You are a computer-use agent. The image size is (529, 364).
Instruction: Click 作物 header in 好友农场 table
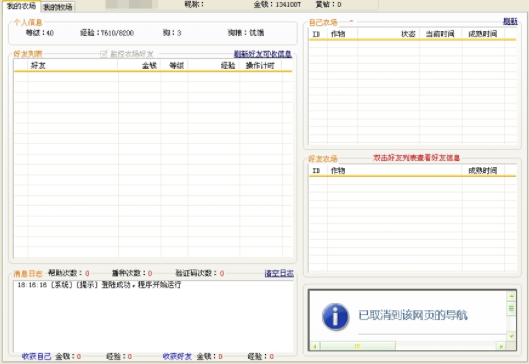tap(394, 170)
